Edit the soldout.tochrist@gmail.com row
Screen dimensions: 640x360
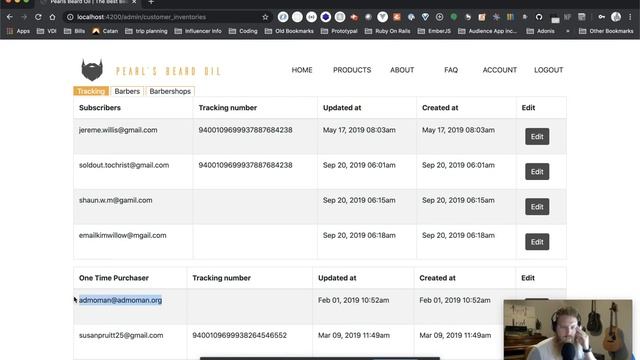(x=537, y=171)
